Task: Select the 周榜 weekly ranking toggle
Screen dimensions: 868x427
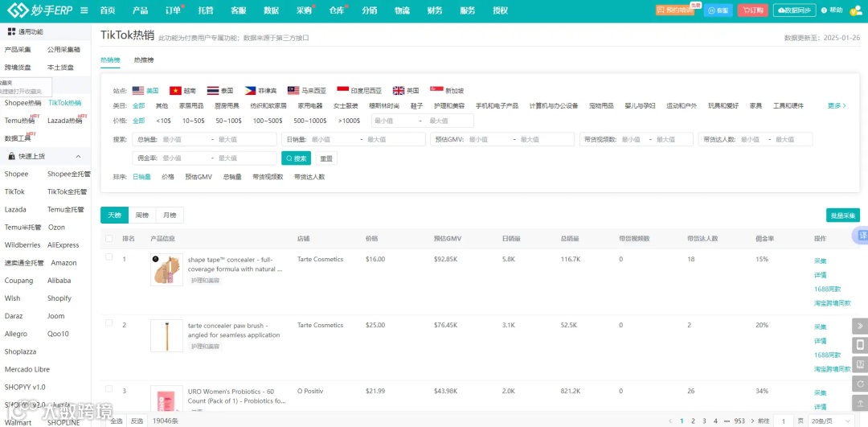Action: pos(142,215)
